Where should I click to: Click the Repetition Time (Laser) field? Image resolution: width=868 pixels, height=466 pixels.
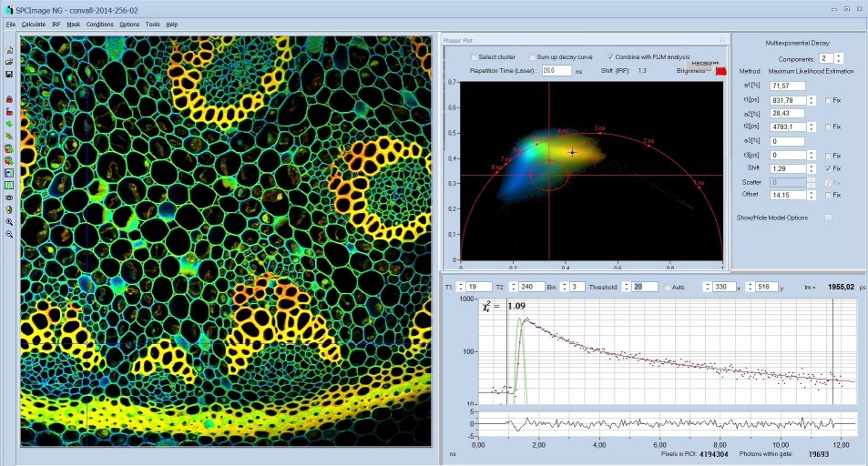coord(556,70)
